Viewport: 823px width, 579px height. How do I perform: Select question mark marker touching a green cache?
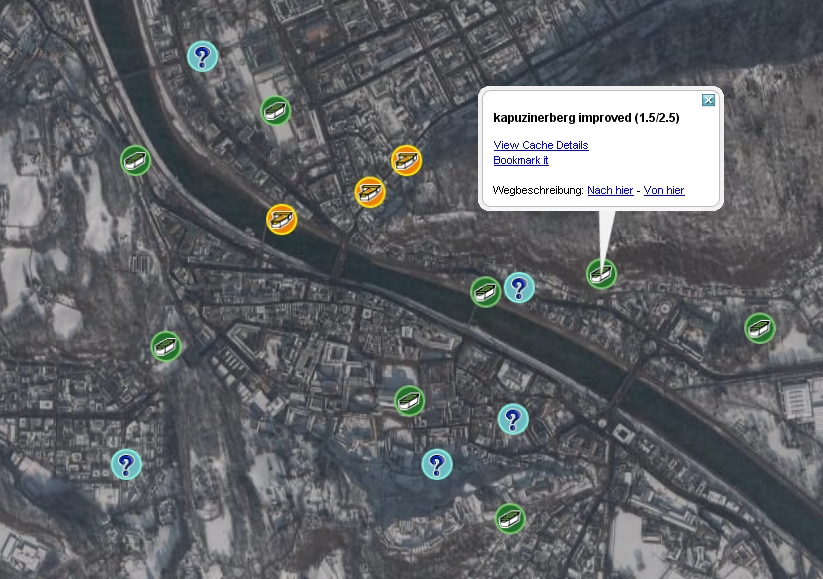[x=518, y=288]
